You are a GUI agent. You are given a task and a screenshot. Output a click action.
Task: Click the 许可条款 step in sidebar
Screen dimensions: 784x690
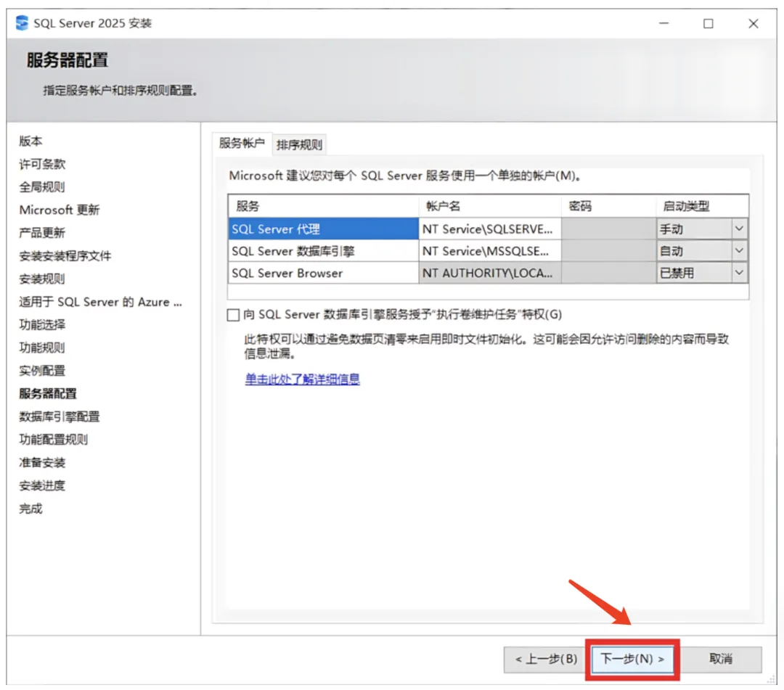(x=42, y=165)
